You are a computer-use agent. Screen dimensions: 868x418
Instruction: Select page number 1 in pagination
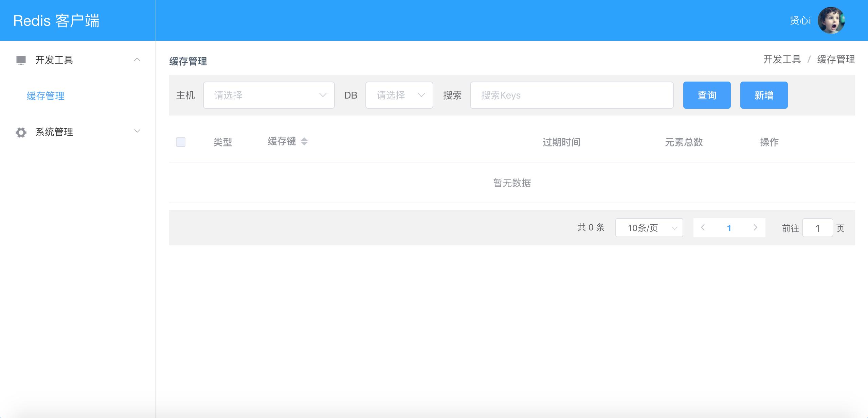tap(729, 228)
